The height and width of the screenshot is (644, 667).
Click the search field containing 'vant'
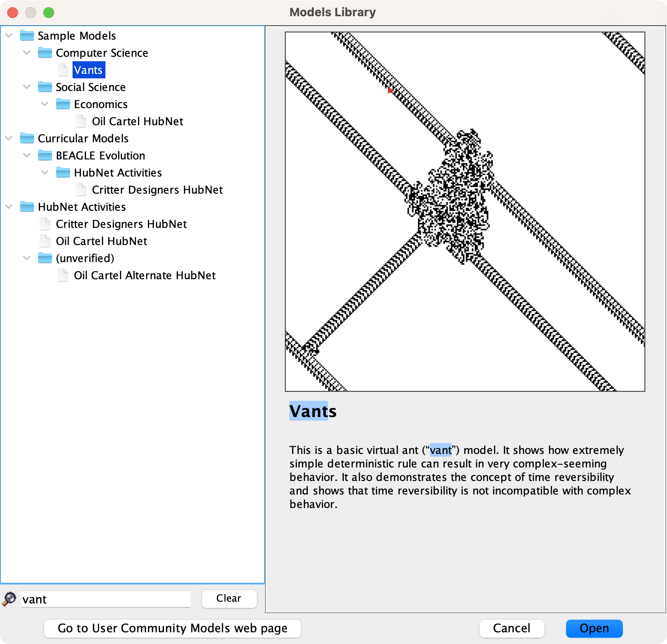pyautogui.click(x=106, y=599)
